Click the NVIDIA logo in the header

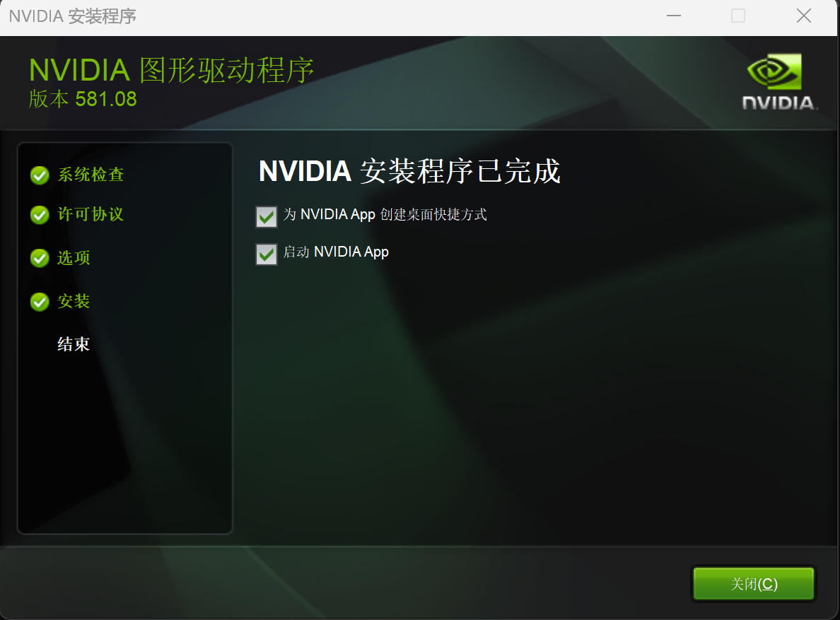tap(779, 82)
